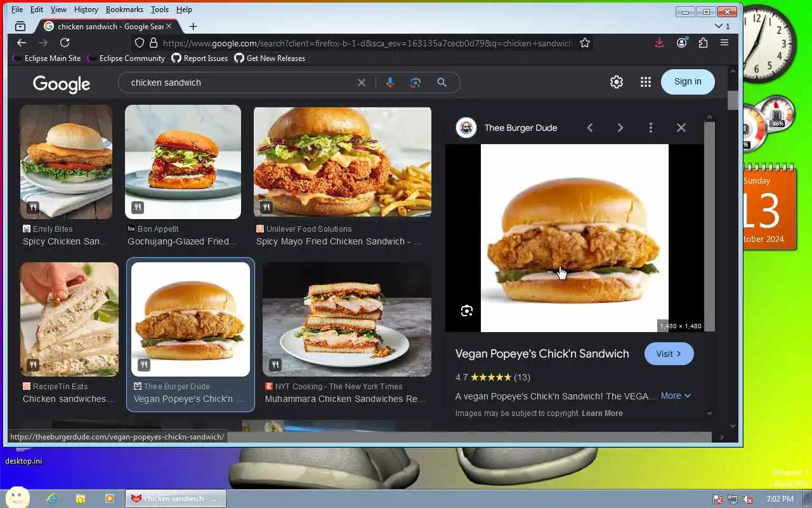Open Google quick settings gear
Screen dimensions: 812x508
pyautogui.click(x=617, y=82)
